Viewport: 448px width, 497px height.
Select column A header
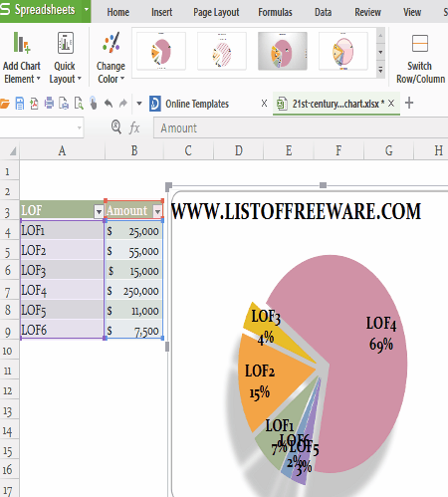(62, 151)
